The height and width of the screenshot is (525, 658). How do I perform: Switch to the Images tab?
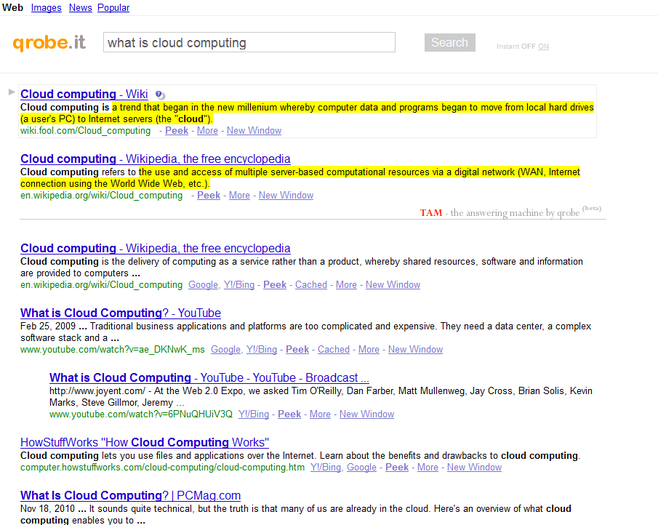click(x=46, y=8)
